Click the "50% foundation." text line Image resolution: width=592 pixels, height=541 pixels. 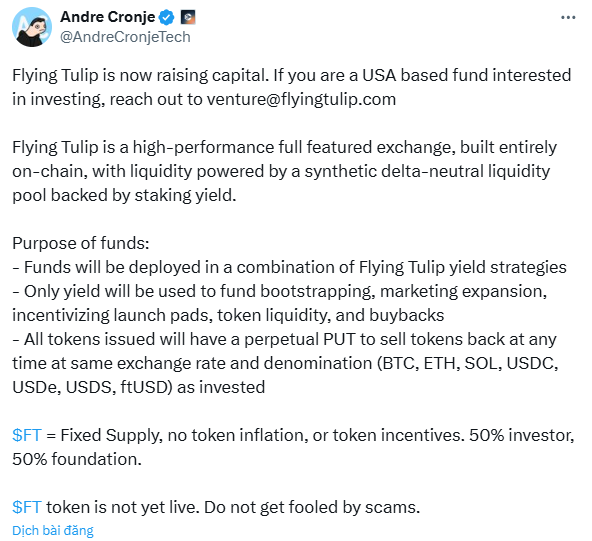(77, 459)
